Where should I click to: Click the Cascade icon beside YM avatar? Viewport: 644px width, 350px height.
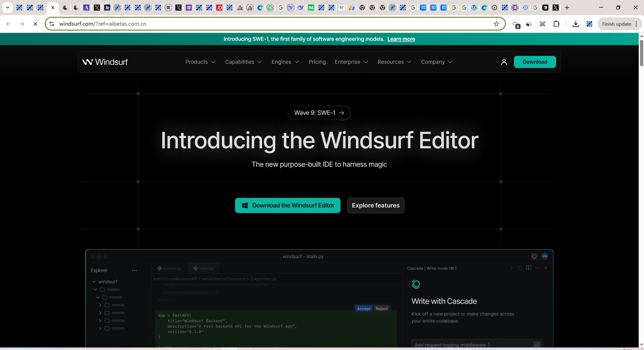point(534,256)
